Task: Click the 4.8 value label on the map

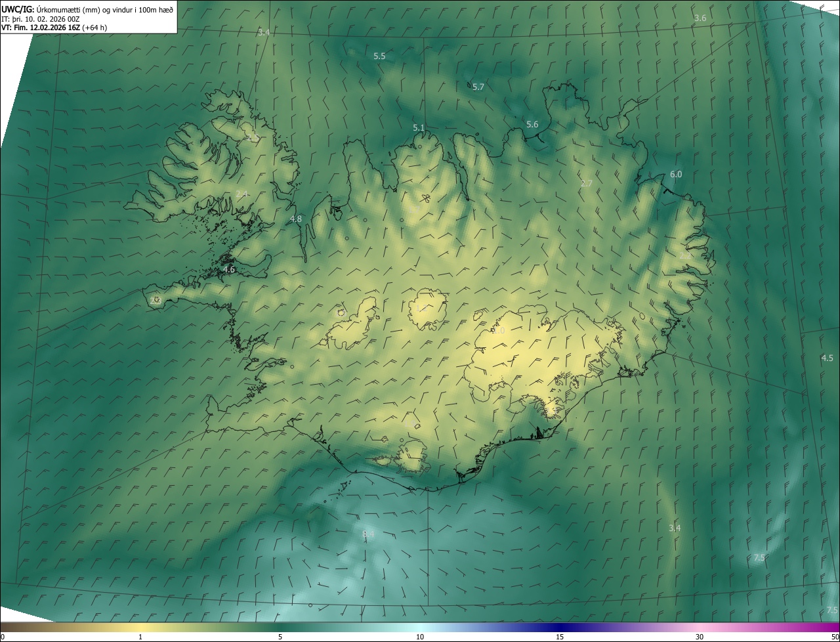Action: (x=296, y=219)
